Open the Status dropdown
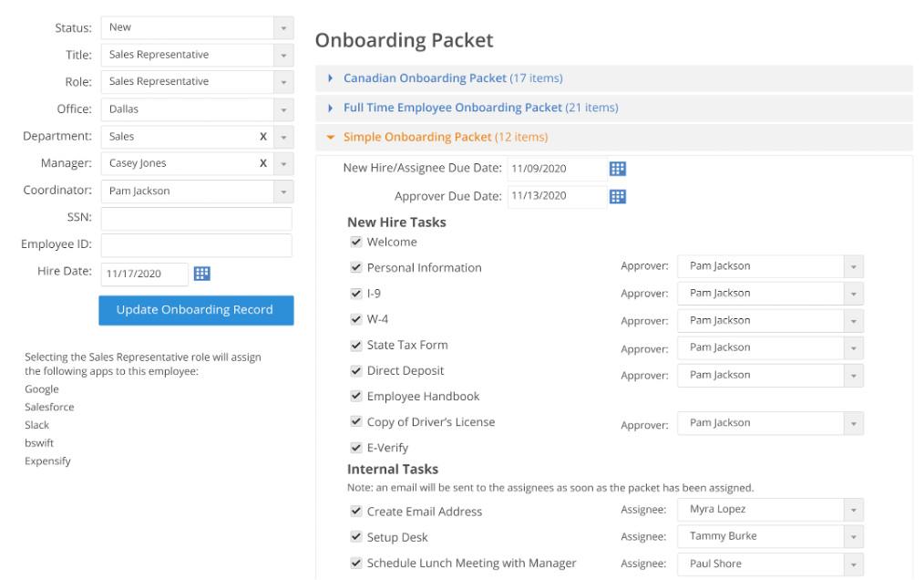This screenshot has width=924, height=580. 282,27
